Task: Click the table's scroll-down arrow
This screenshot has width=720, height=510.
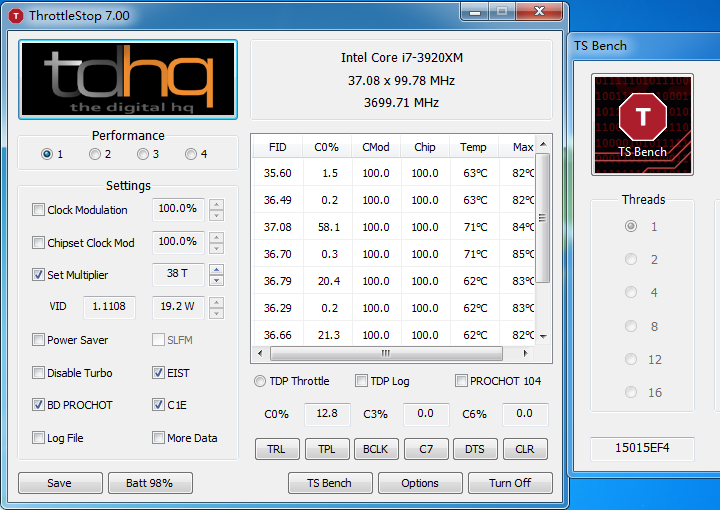Action: pos(543,336)
